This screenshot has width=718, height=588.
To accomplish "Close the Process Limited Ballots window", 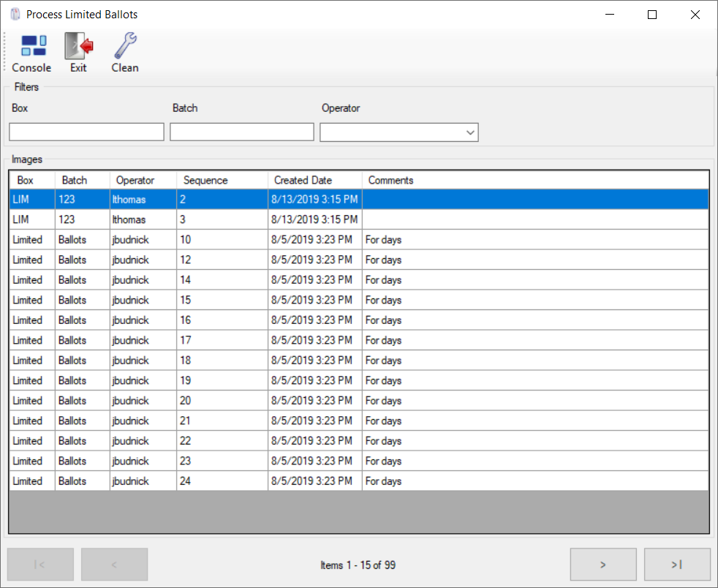I will [x=695, y=15].
